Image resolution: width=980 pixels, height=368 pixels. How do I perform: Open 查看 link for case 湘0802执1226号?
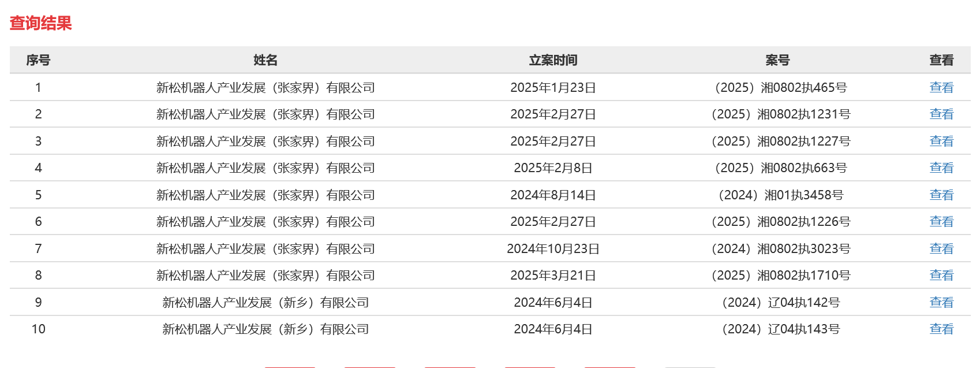[x=941, y=221]
